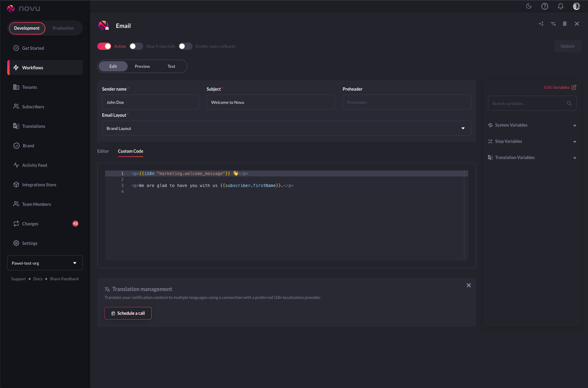Click the Edit Variables pencil icon
The height and width of the screenshot is (388, 588).
click(x=574, y=87)
